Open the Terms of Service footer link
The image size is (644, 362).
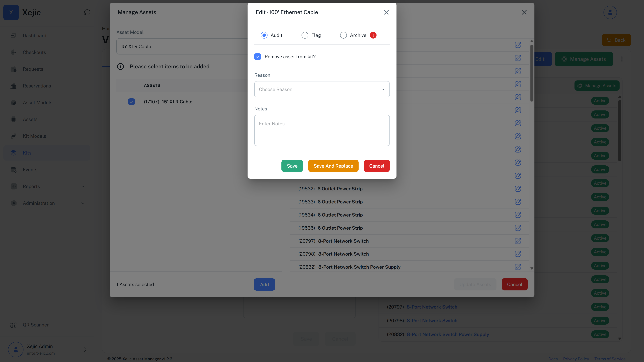click(610, 359)
